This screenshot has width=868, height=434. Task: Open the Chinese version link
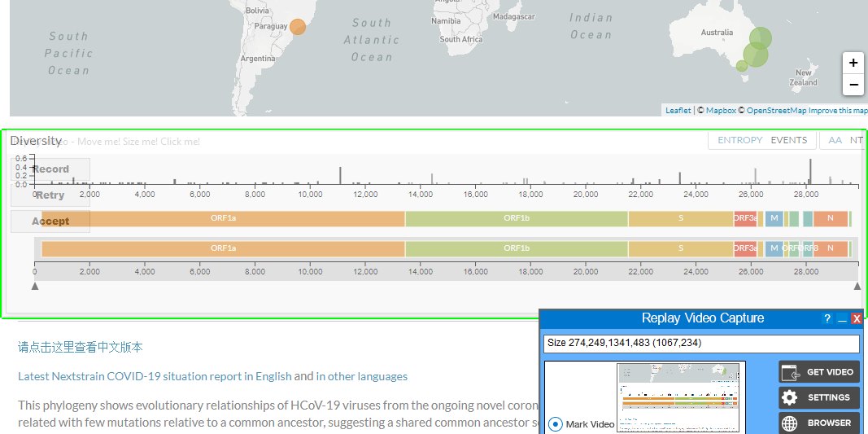pos(81,347)
